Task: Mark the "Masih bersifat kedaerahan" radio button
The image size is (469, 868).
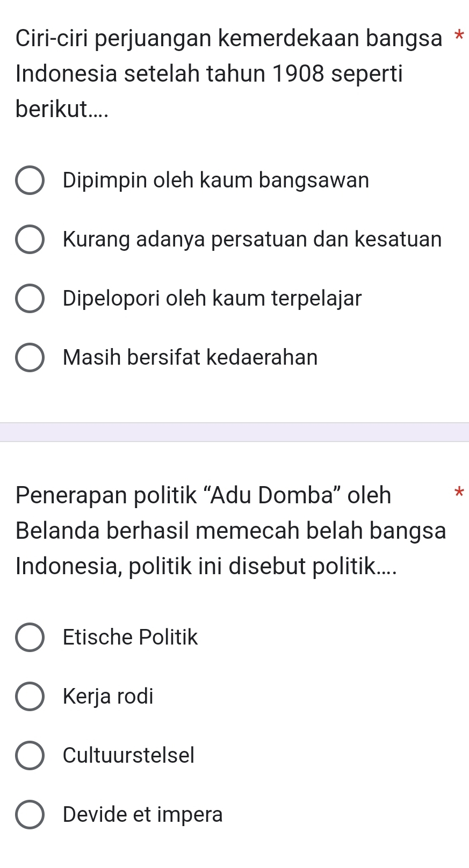Action: tap(30, 358)
